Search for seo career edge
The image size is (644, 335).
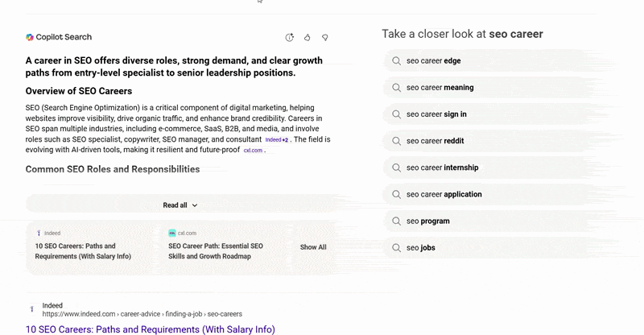[x=489, y=61]
